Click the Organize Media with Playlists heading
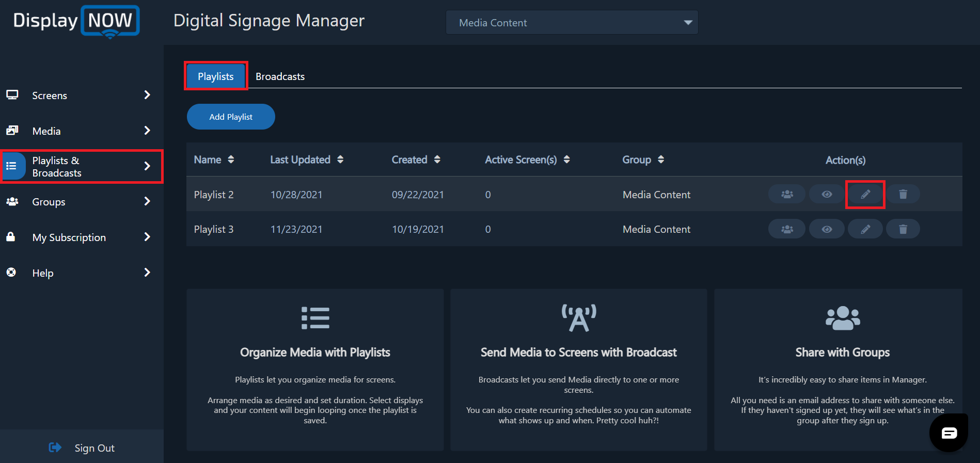This screenshot has width=980, height=463. 315,353
